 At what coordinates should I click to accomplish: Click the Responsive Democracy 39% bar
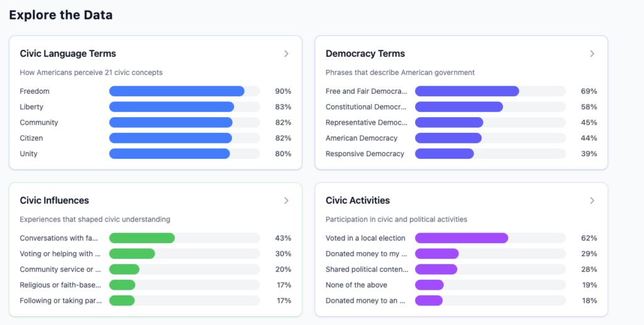[x=444, y=154]
